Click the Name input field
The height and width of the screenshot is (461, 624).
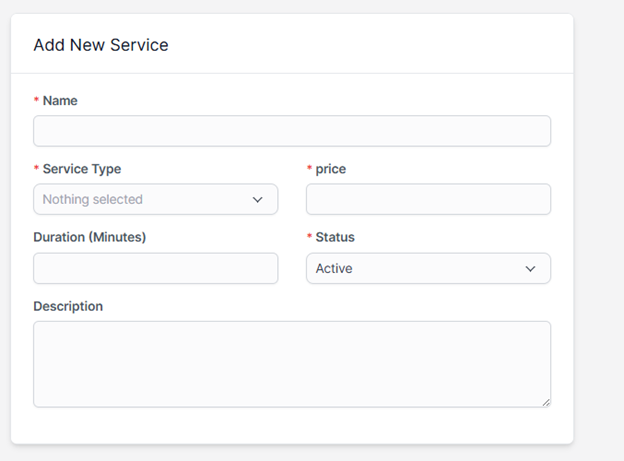[x=291, y=131]
